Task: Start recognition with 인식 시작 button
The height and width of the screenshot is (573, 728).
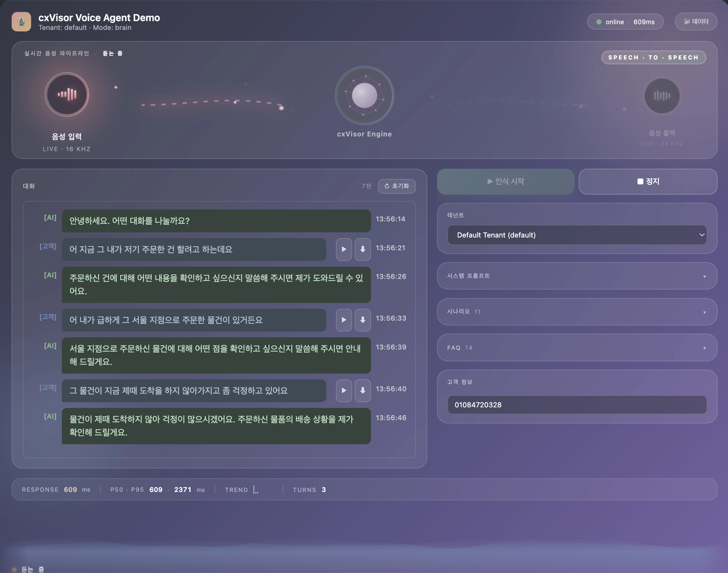Action: click(x=506, y=182)
